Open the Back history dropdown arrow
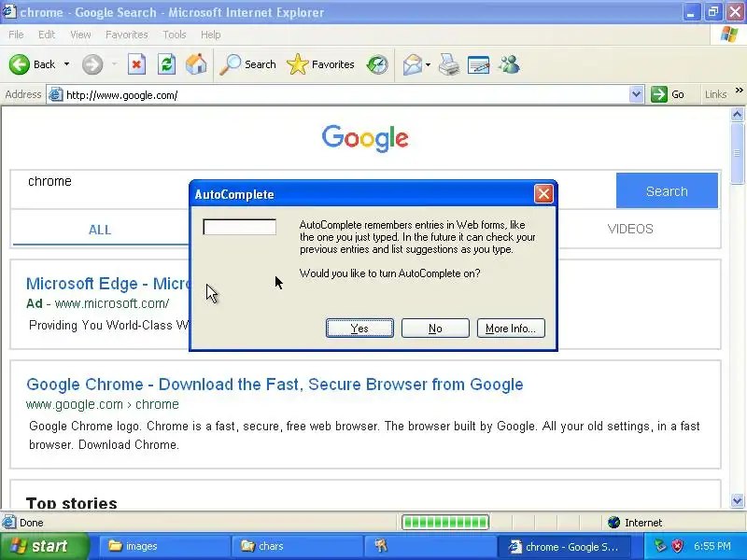 click(66, 64)
